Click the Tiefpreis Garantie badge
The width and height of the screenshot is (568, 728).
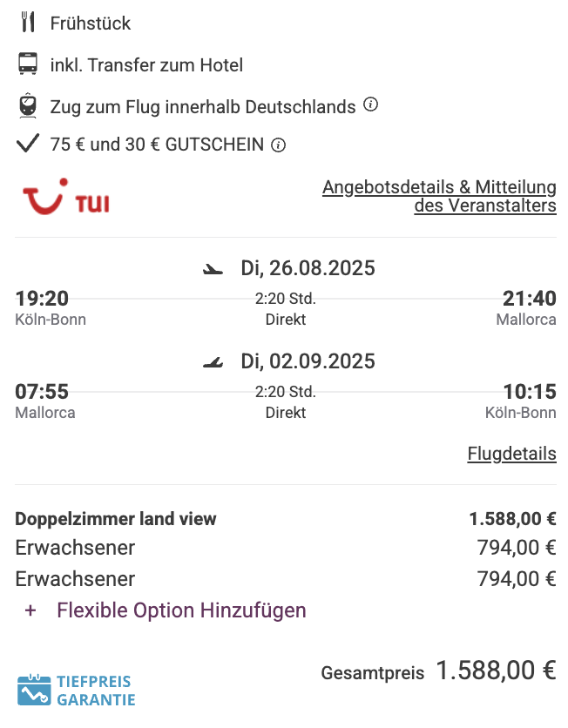pyautogui.click(x=77, y=690)
